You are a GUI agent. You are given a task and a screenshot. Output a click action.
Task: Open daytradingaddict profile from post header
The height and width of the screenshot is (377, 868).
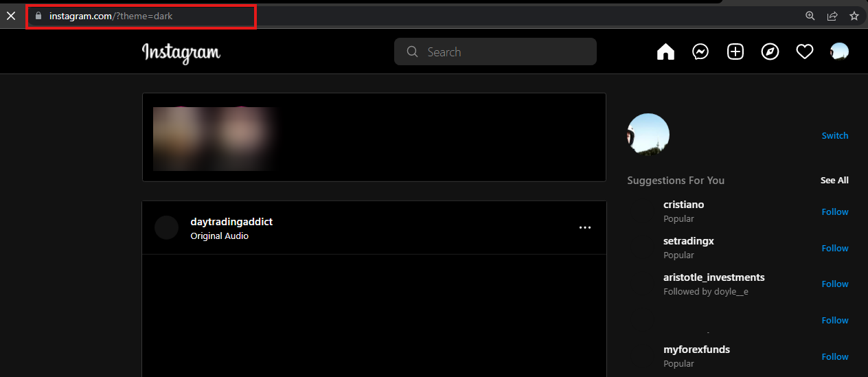coord(231,222)
